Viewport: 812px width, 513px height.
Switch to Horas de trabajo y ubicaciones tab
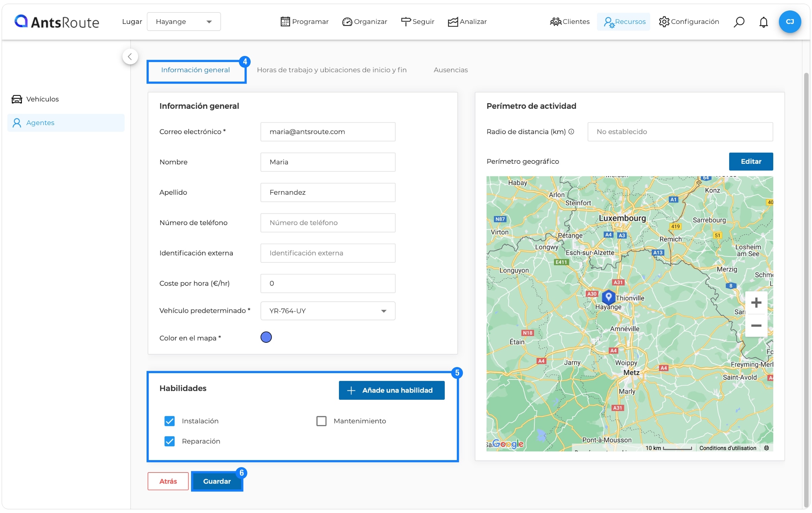[332, 70]
